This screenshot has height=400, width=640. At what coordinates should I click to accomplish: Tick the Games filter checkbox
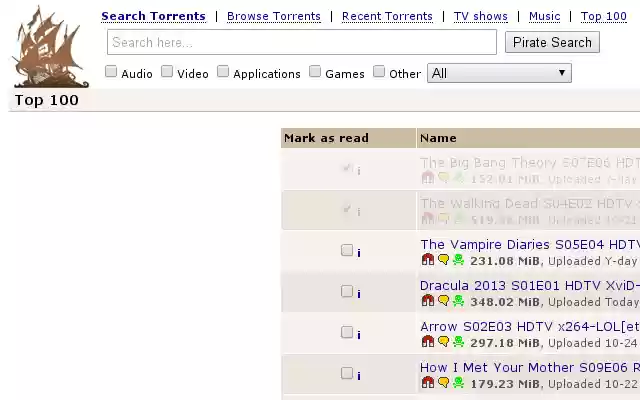315,71
